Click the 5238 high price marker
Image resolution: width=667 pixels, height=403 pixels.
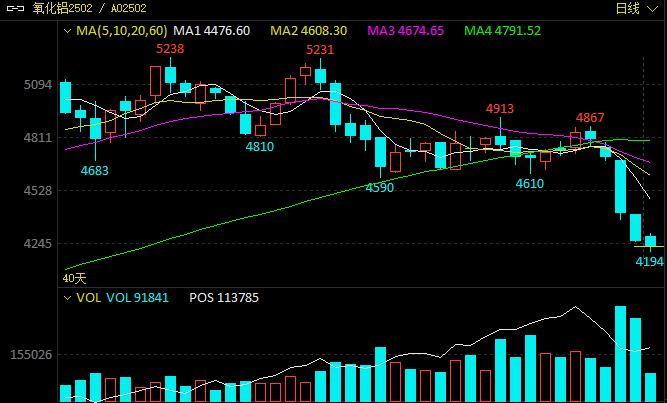click(170, 48)
